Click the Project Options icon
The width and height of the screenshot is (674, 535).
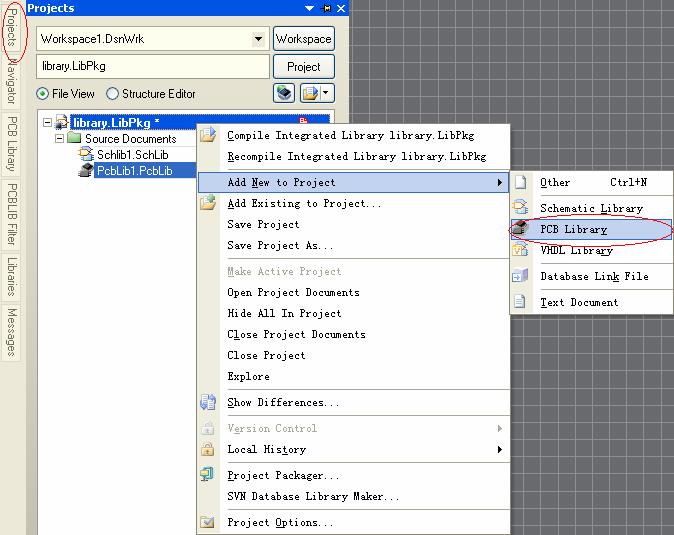tap(207, 522)
